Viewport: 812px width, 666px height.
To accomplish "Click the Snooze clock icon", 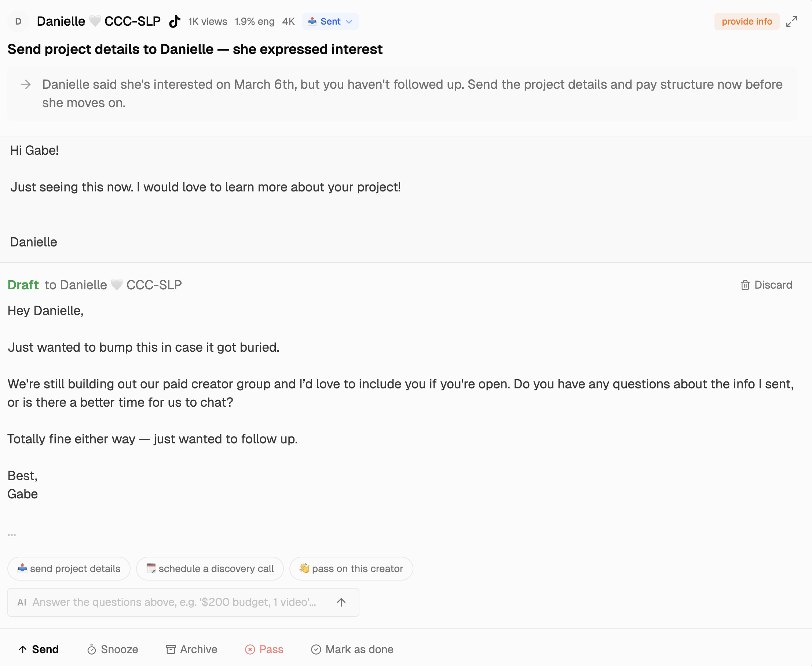I will point(92,649).
